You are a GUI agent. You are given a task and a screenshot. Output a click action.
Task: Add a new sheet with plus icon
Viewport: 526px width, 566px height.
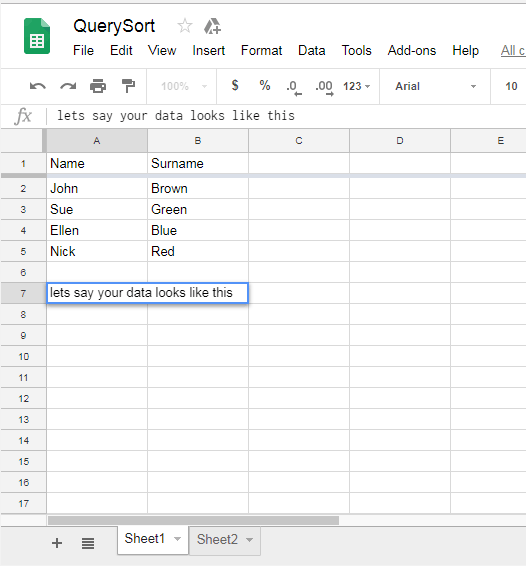point(57,543)
